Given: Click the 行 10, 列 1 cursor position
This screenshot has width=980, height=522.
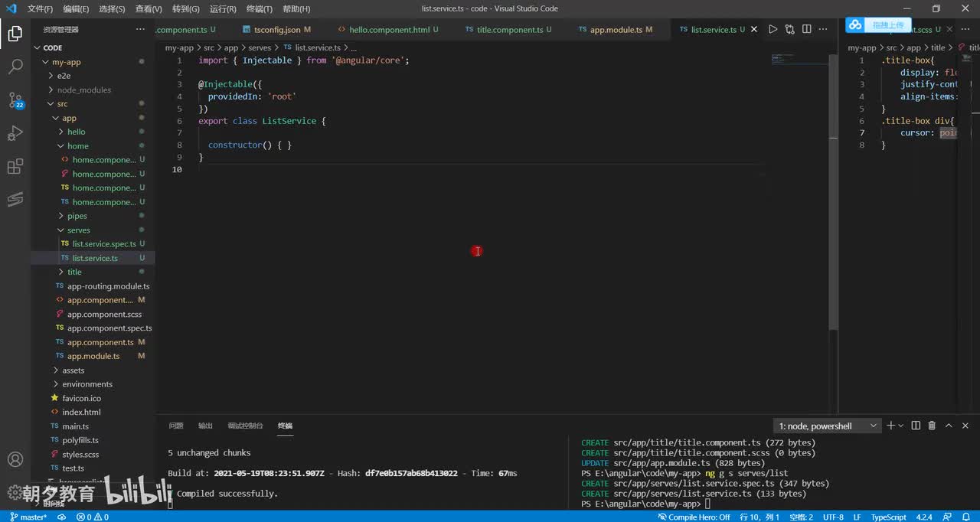Looking at the screenshot, I should pos(761,517).
